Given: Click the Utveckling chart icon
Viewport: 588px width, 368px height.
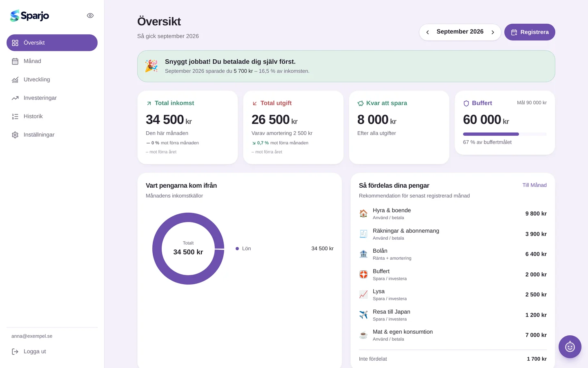Looking at the screenshot, I should pos(15,80).
